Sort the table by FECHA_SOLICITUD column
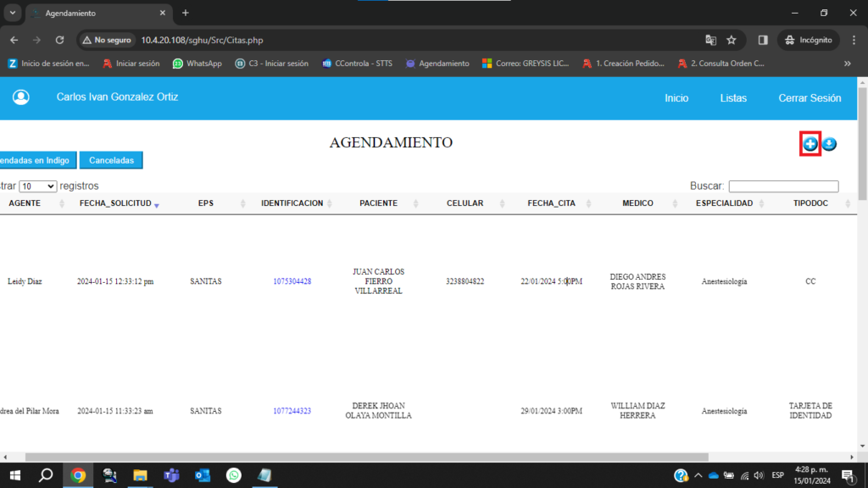Image resolution: width=868 pixels, height=488 pixels. click(115, 203)
